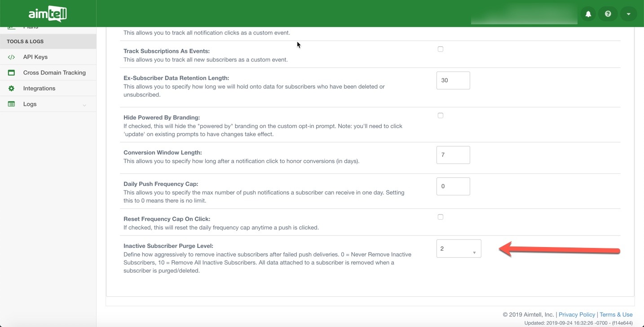Click the Cross Domain Tracking window icon
The width and height of the screenshot is (644, 327).
point(12,73)
